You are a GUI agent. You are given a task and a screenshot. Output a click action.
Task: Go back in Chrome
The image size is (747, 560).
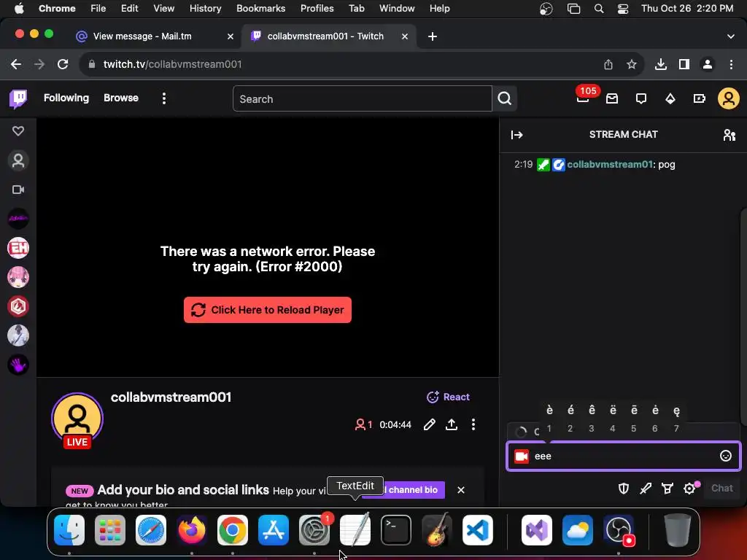pos(16,64)
